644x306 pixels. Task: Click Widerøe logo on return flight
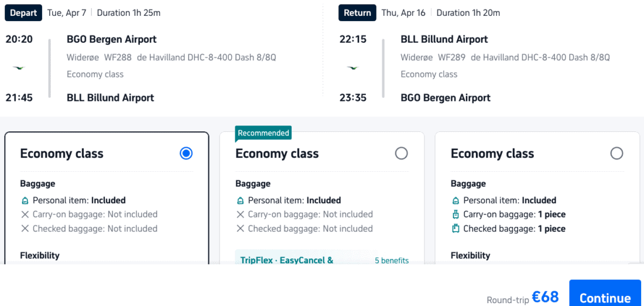tap(352, 68)
